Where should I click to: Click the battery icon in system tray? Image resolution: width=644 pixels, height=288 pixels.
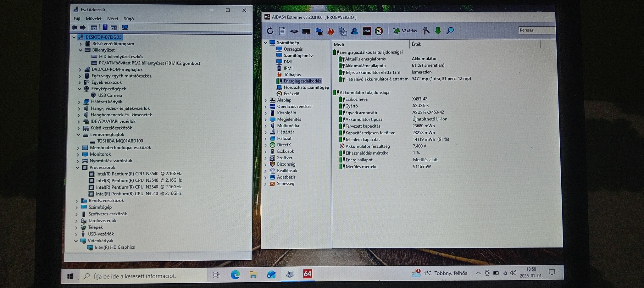pyautogui.click(x=496, y=273)
